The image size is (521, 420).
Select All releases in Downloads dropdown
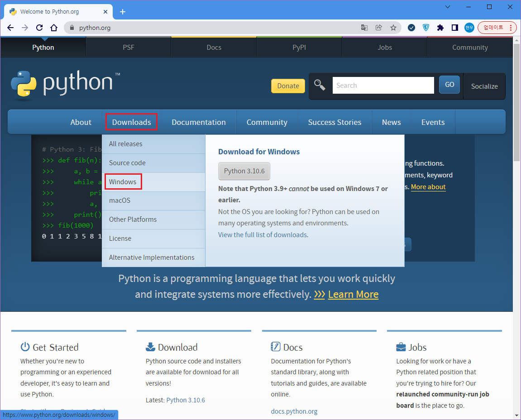[153, 144]
